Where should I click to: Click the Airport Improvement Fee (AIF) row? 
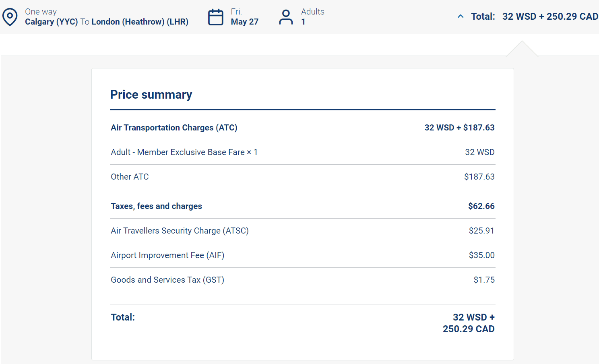click(x=167, y=255)
